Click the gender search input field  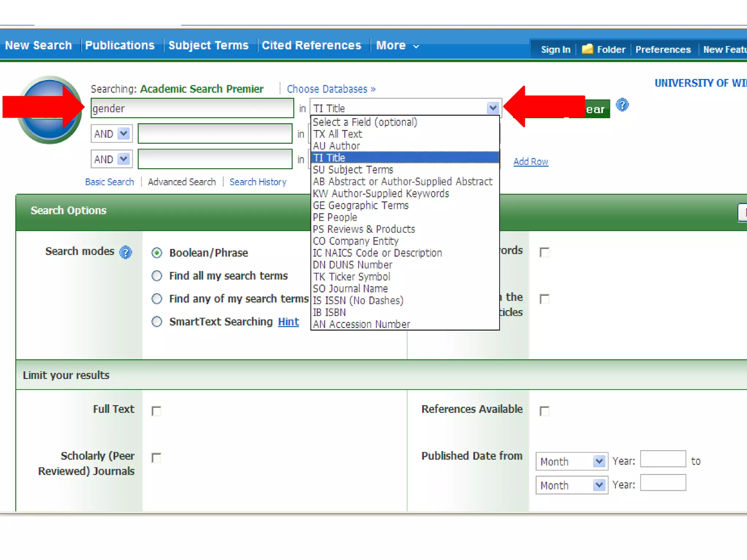192,108
